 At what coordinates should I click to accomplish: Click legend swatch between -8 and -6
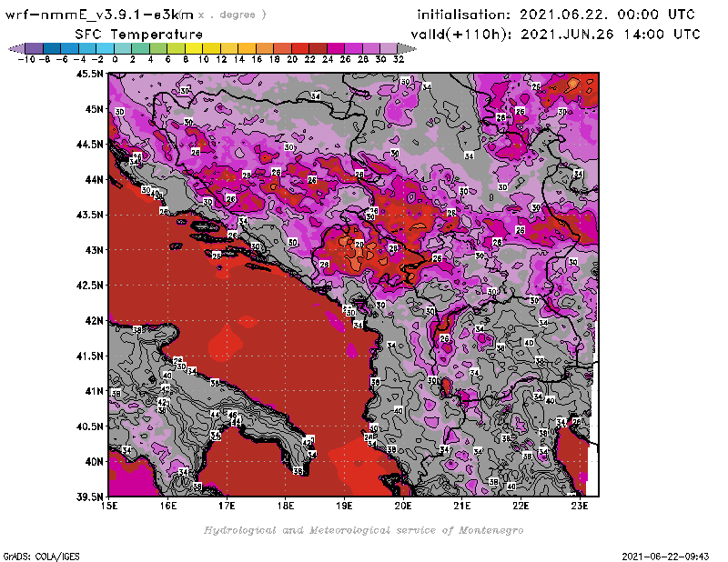tap(52, 48)
